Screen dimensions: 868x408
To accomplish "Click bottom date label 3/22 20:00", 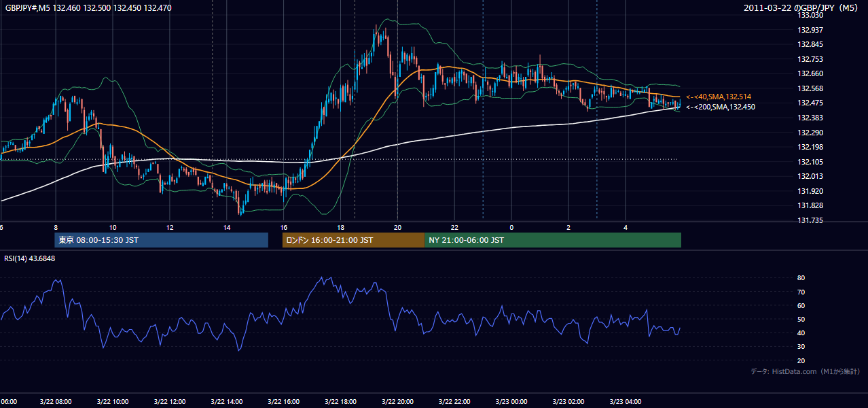I will pos(398,402).
